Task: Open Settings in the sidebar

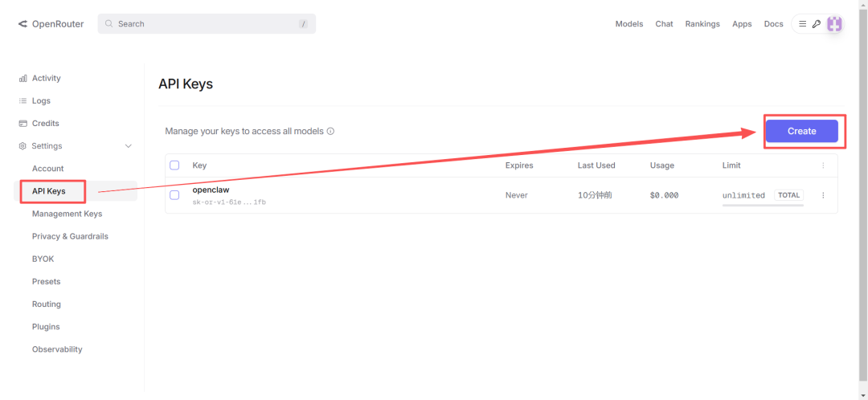Action: [x=47, y=146]
